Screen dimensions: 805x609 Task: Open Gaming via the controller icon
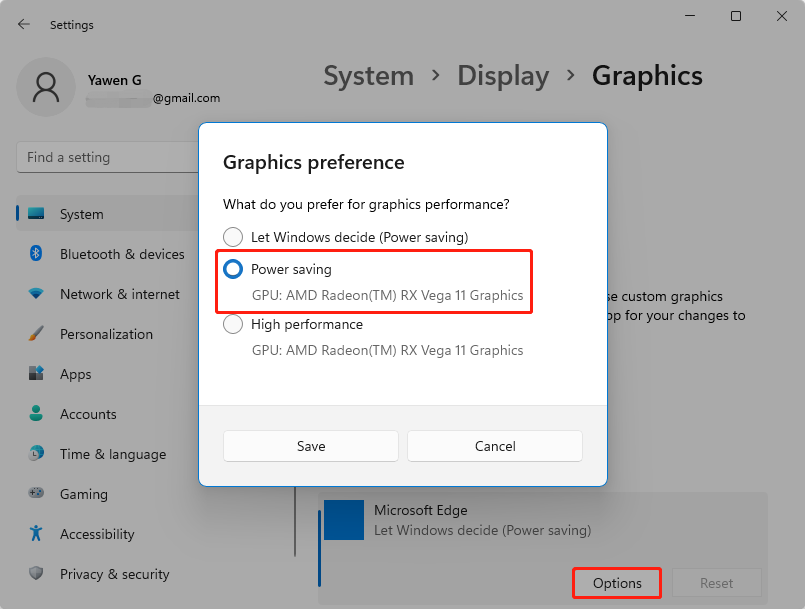[34, 494]
